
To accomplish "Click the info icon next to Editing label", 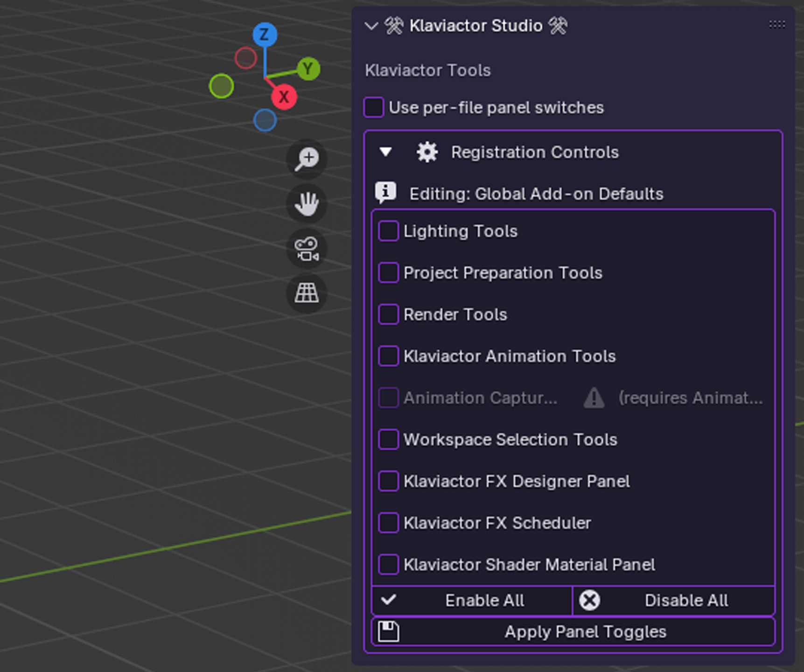I will click(386, 193).
